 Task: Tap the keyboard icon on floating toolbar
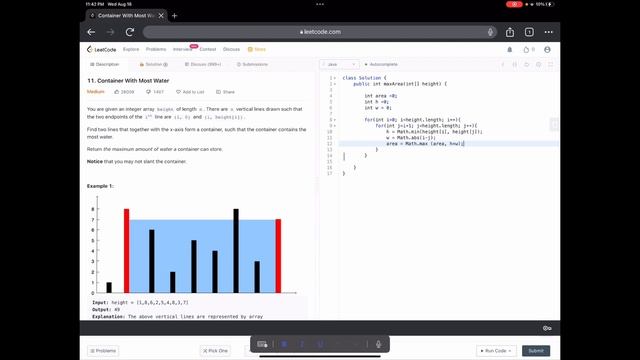(262, 344)
